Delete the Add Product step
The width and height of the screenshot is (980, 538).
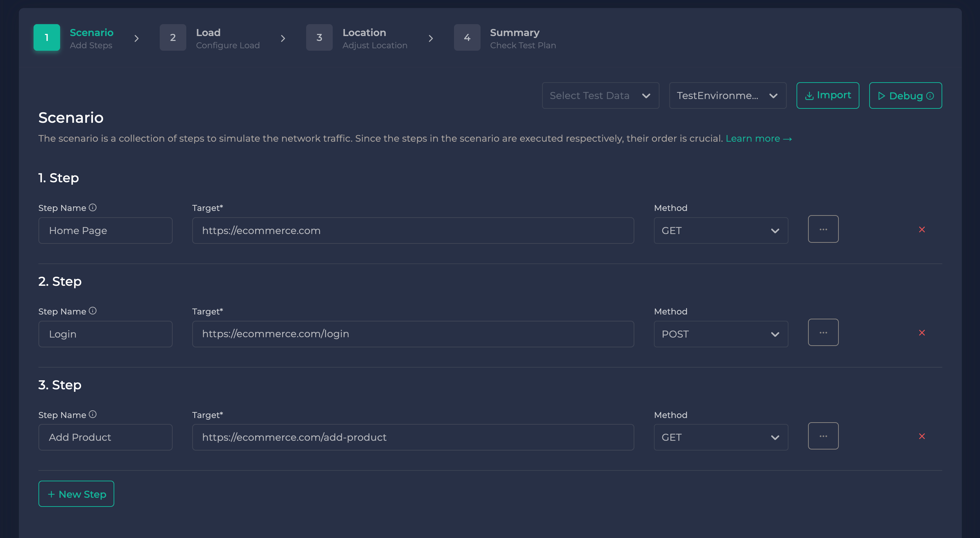pyautogui.click(x=922, y=436)
